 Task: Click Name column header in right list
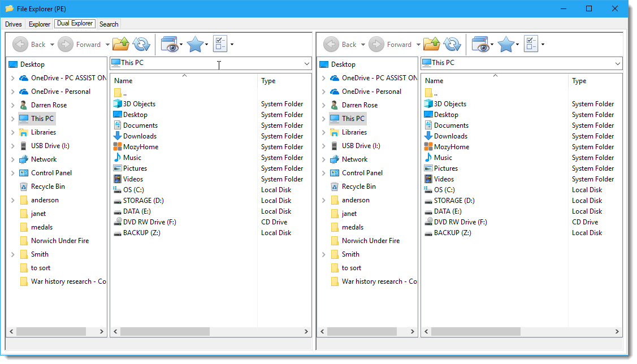434,81
